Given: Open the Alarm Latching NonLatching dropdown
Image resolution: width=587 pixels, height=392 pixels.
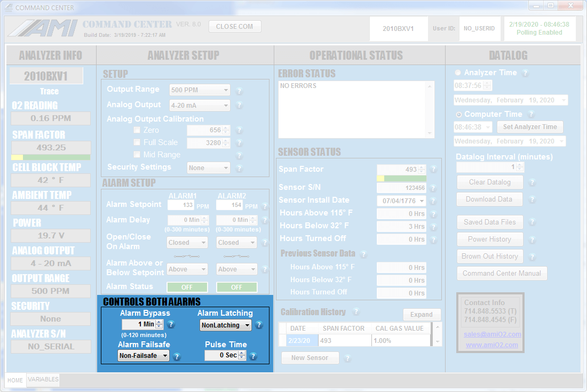Looking at the screenshot, I should coord(226,325).
